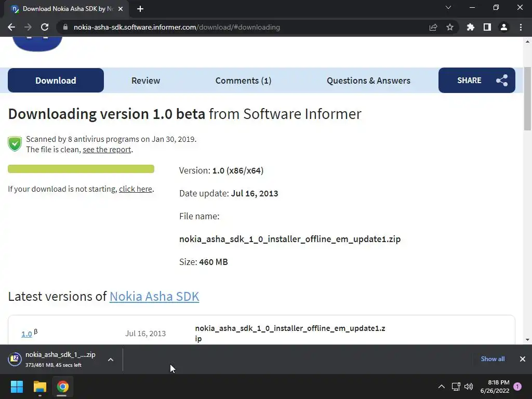Show hidden system tray icons

click(x=442, y=387)
